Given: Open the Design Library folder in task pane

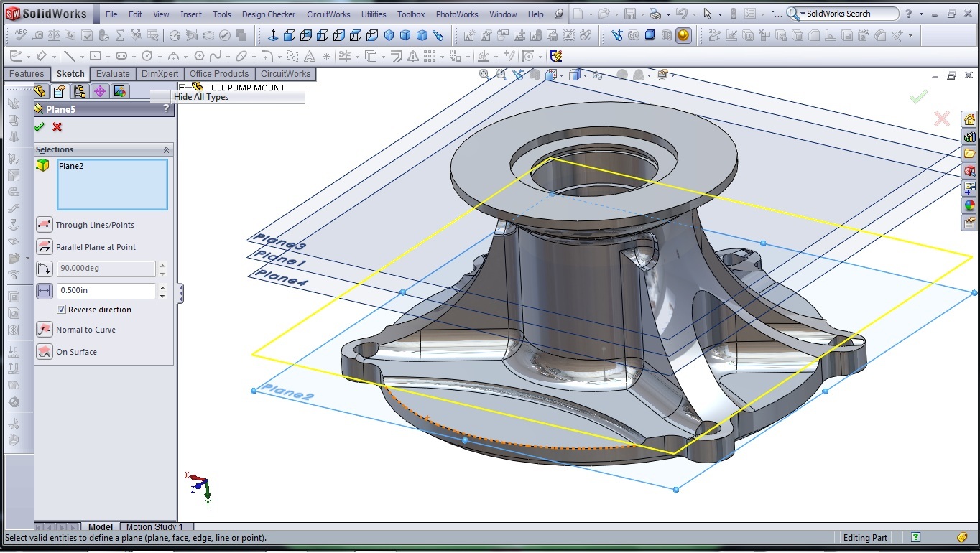Looking at the screenshot, I should pos(969,136).
